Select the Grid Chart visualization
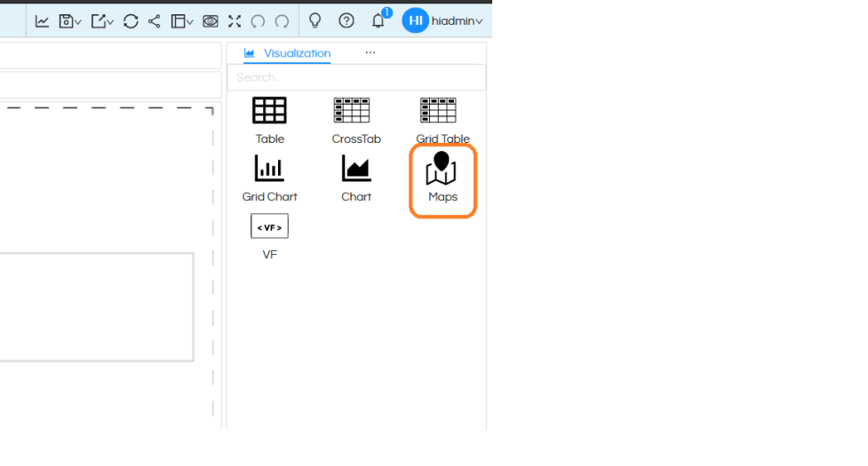The width and height of the screenshot is (868, 466). click(269, 178)
